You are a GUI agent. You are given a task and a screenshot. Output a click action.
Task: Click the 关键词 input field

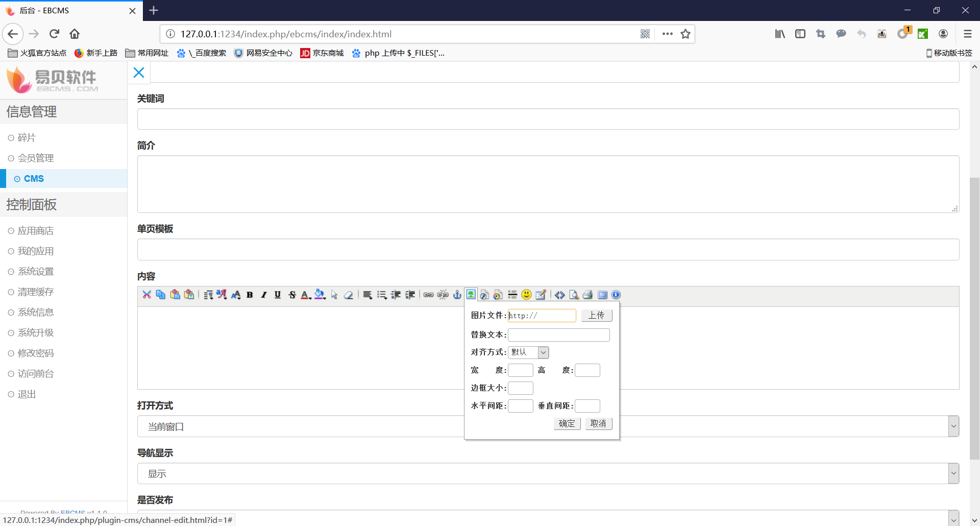(548, 119)
